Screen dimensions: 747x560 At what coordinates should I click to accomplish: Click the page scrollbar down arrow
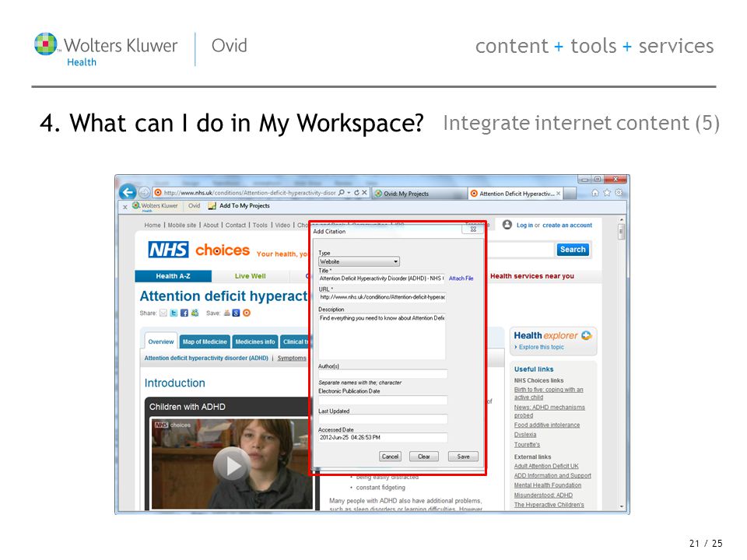click(621, 506)
